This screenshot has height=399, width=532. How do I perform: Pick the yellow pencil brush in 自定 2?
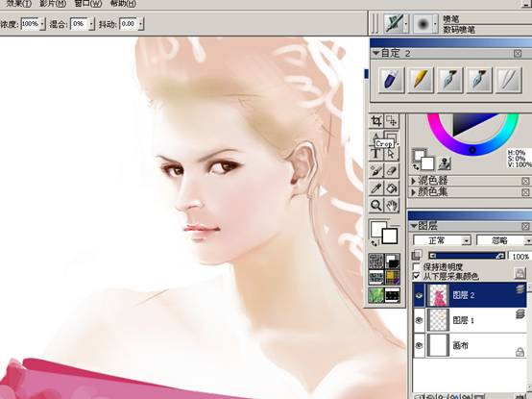click(421, 80)
